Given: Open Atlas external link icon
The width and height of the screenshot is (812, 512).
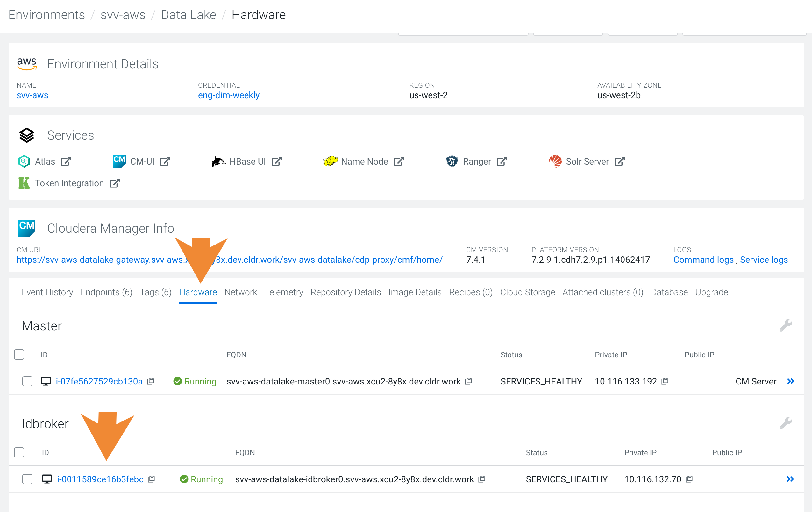Looking at the screenshot, I should pos(66,162).
